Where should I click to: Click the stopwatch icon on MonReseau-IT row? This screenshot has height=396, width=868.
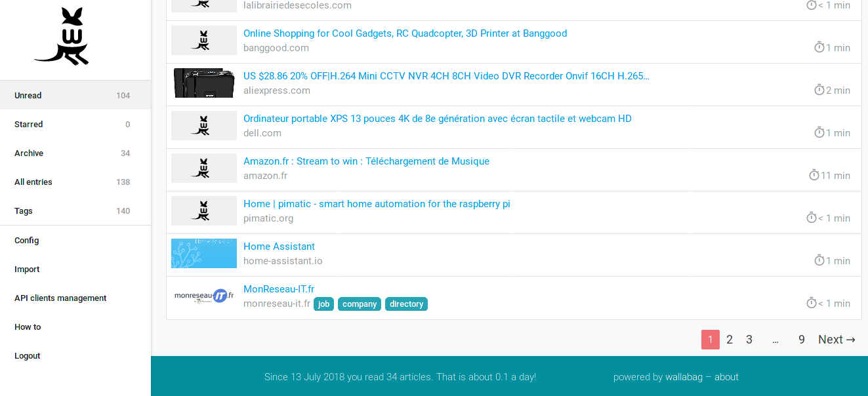coord(812,303)
